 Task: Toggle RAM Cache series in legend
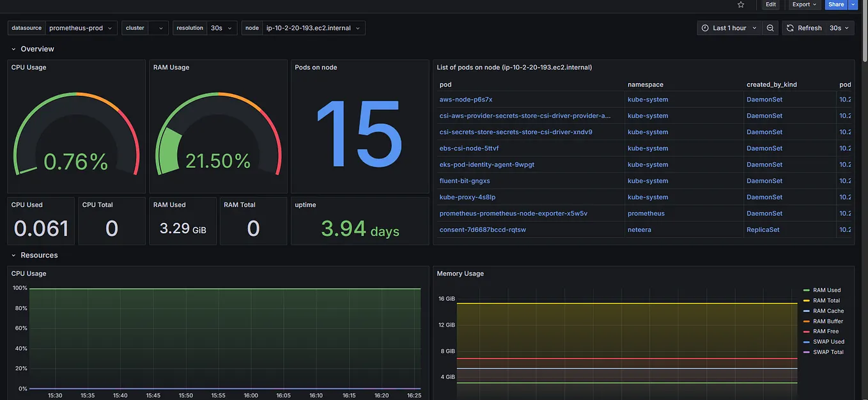828,311
